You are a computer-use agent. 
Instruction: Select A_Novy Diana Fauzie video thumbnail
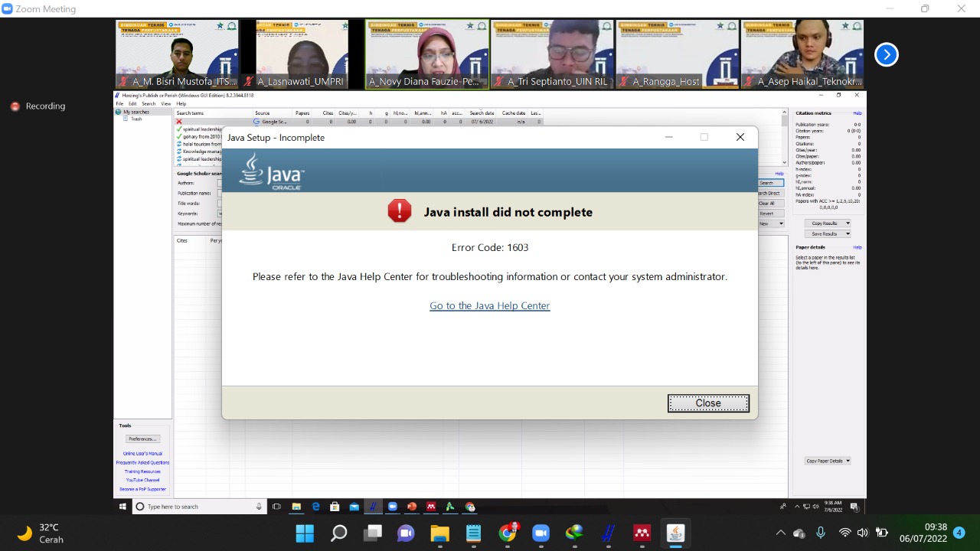[426, 54]
